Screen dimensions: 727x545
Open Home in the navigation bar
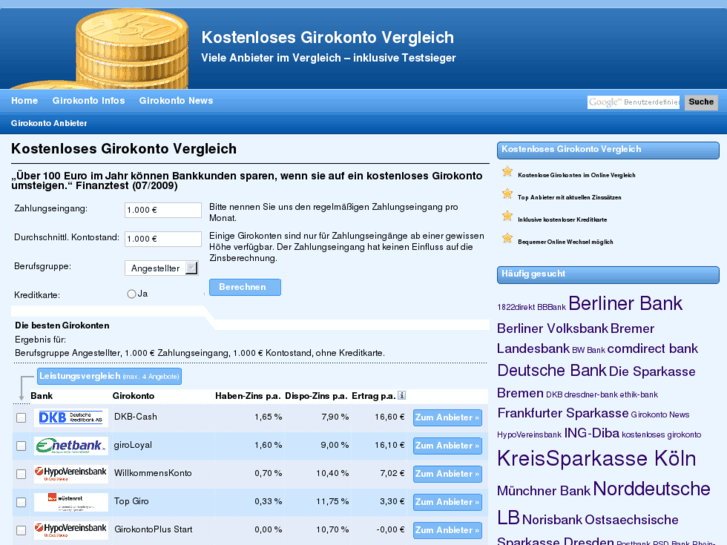[25, 101]
